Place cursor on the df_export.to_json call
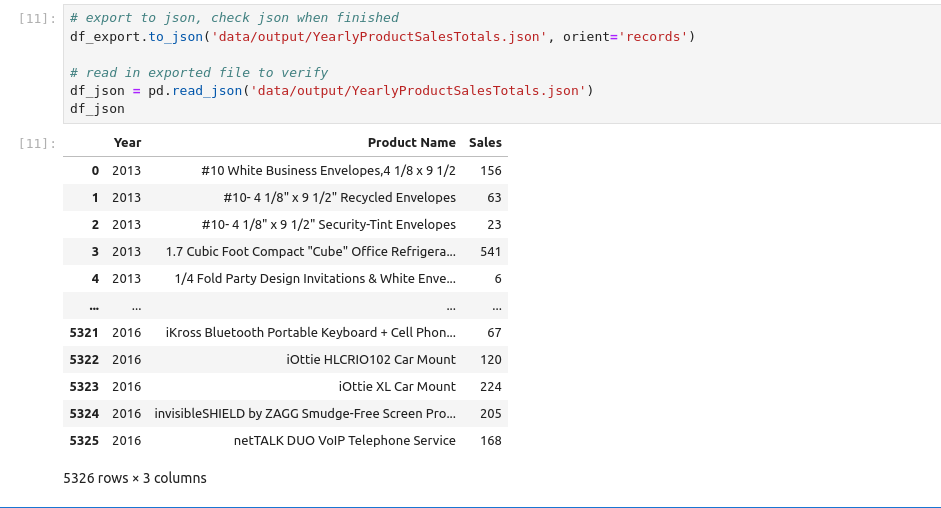Screen dimensions: 941x508 click(x=140, y=37)
